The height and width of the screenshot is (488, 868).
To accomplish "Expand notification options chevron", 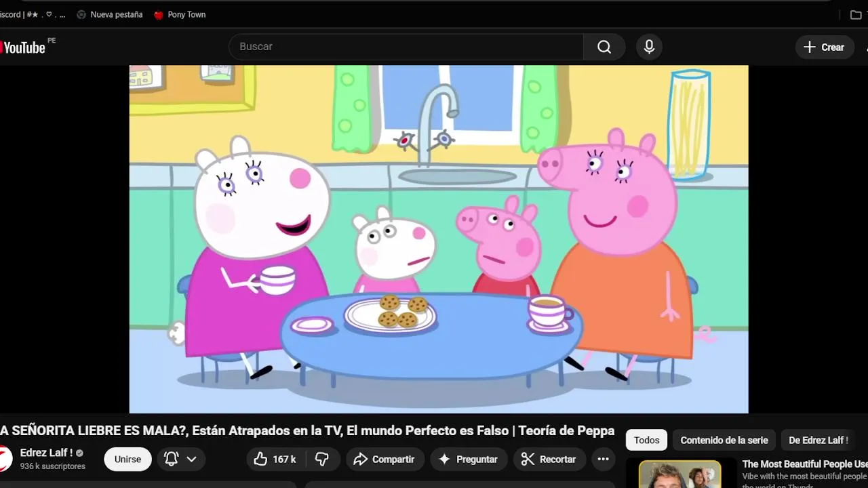I will [x=192, y=459].
